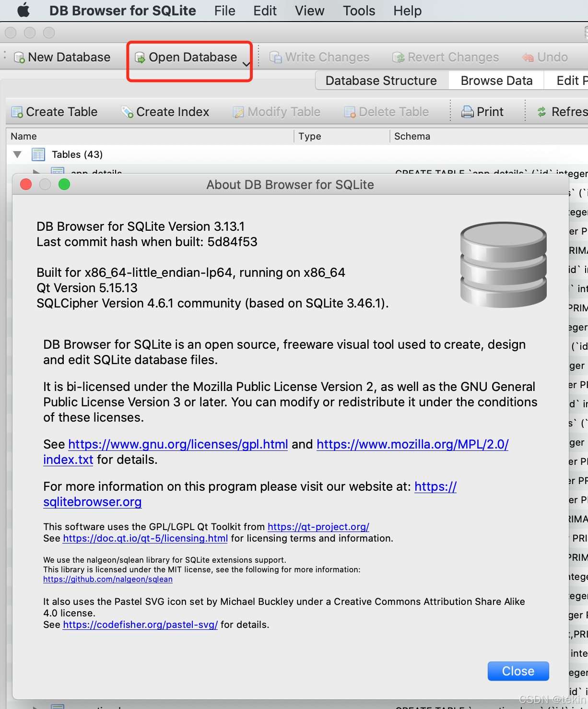Click the Create Table icon

pyautogui.click(x=17, y=112)
